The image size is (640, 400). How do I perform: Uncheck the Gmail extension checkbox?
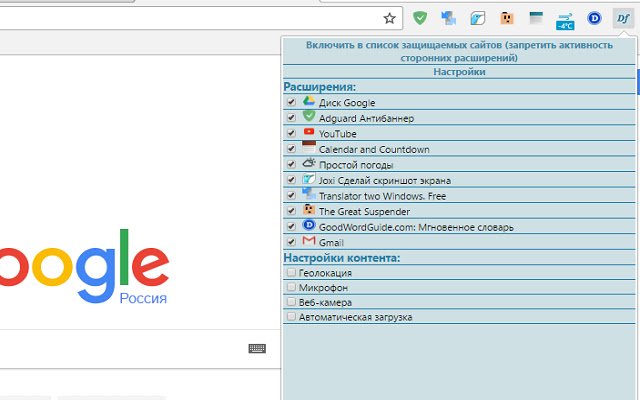point(291,242)
